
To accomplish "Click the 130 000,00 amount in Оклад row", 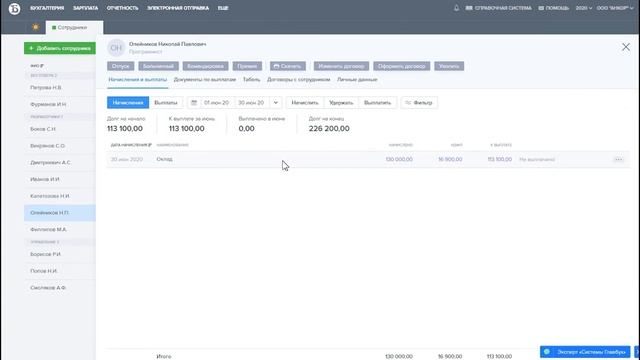I will click(x=399, y=159).
